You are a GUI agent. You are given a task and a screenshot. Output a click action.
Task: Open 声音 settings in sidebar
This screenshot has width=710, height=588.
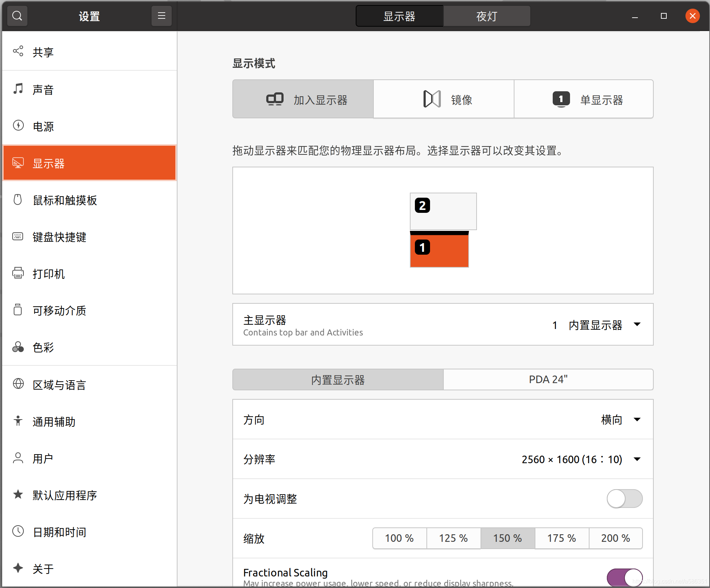click(x=89, y=89)
